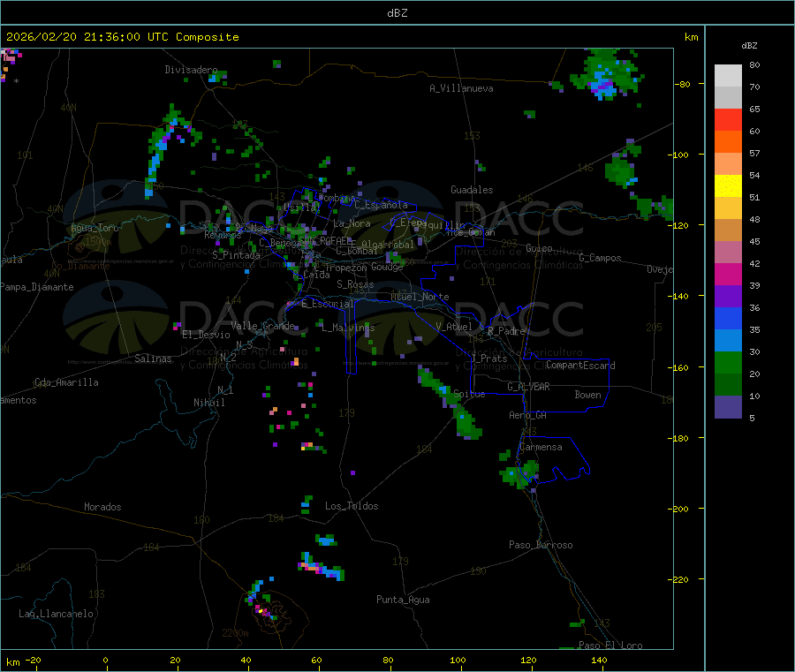The height and width of the screenshot is (672, 795).
Task: Click the green 20 dBZ legend swatch
Action: coord(728,362)
